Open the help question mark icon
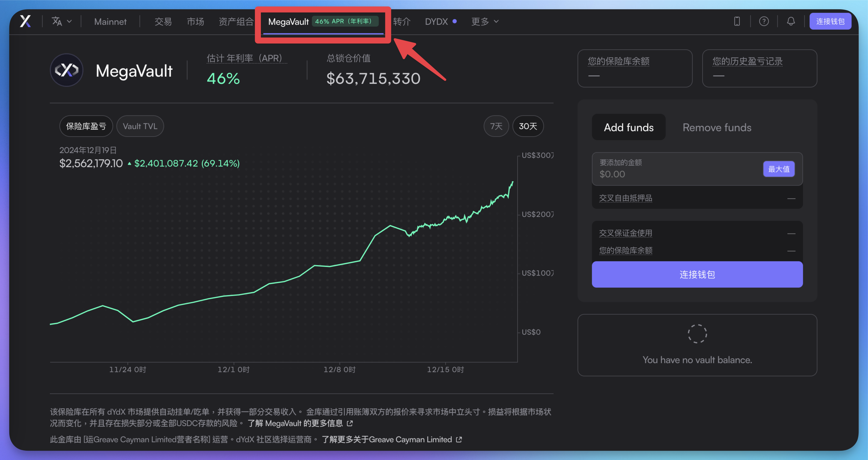The height and width of the screenshot is (460, 868). pos(764,21)
